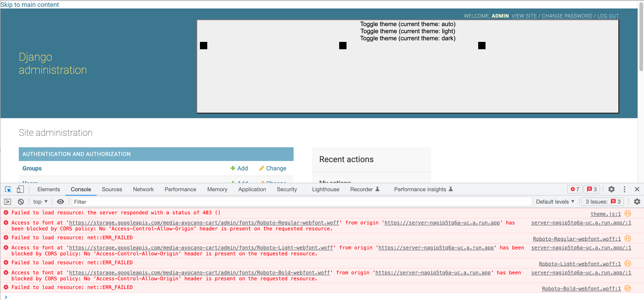
Task: Open the Application tab
Action: tap(252, 189)
